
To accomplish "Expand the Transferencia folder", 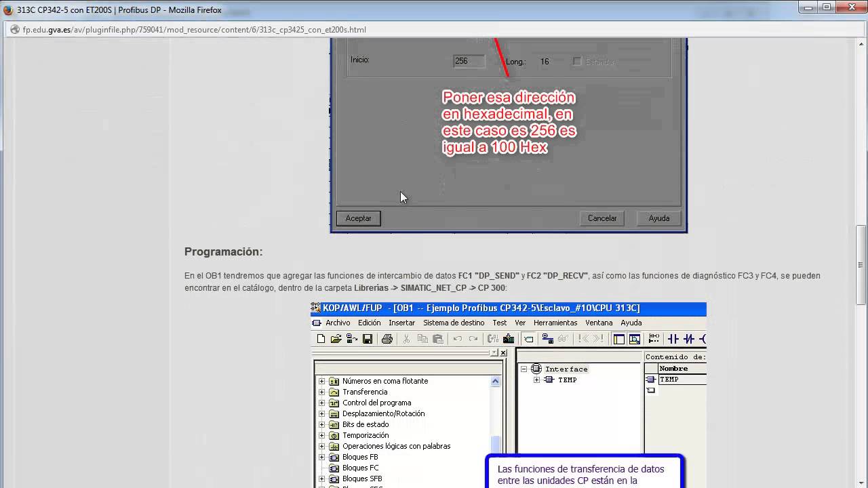I will pos(321,392).
